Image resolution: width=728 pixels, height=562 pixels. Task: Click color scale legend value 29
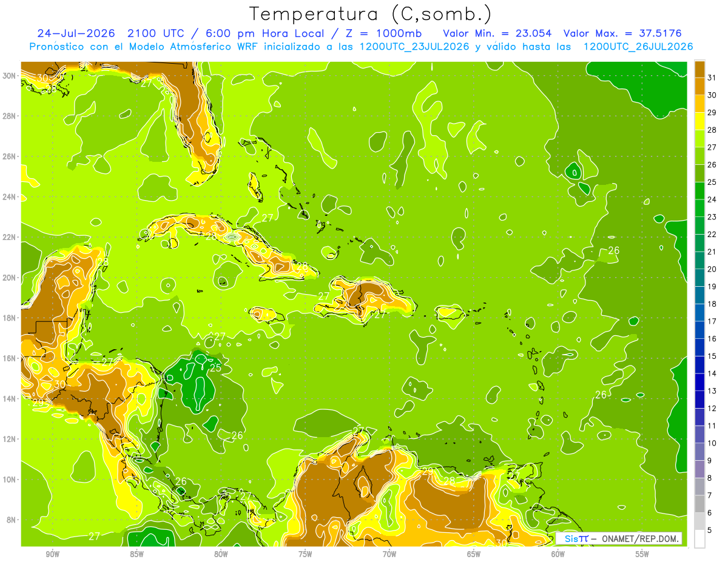coord(712,113)
